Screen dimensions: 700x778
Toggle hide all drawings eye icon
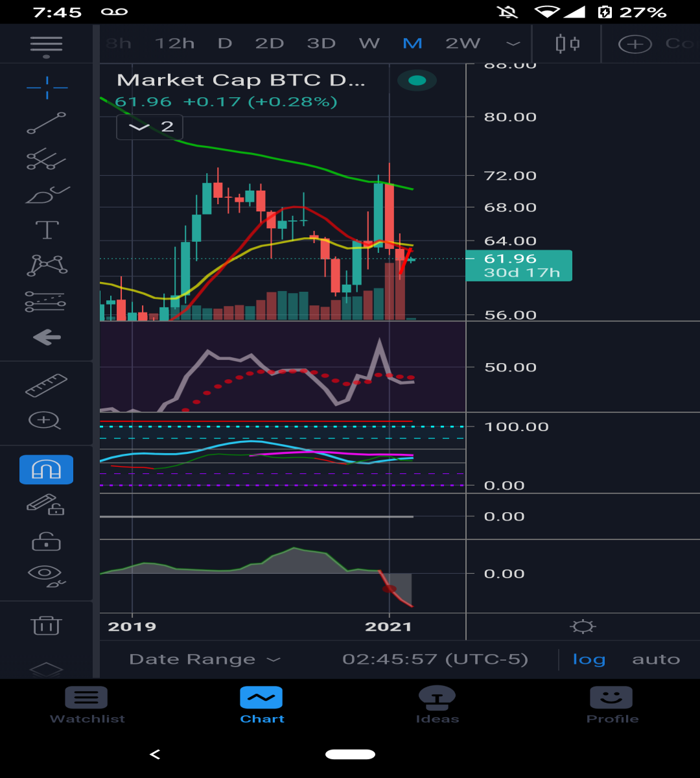click(x=47, y=576)
